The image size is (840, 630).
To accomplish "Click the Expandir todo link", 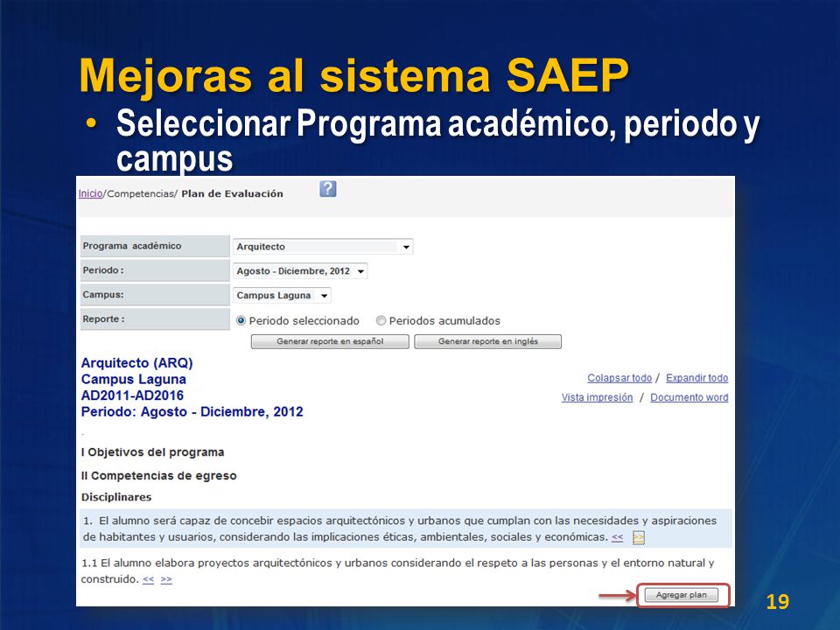I will tap(697, 378).
